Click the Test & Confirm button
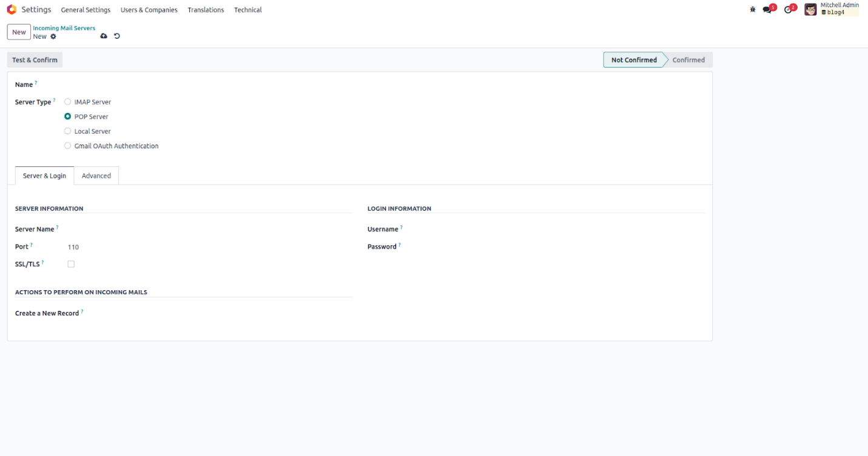The image size is (868, 456). click(x=35, y=60)
